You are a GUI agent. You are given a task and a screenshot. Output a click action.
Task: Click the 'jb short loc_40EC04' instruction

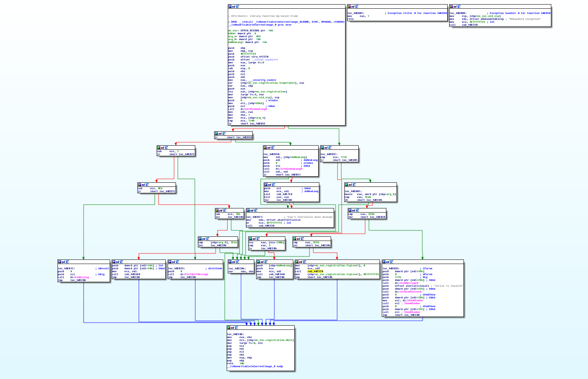[x=363, y=200]
